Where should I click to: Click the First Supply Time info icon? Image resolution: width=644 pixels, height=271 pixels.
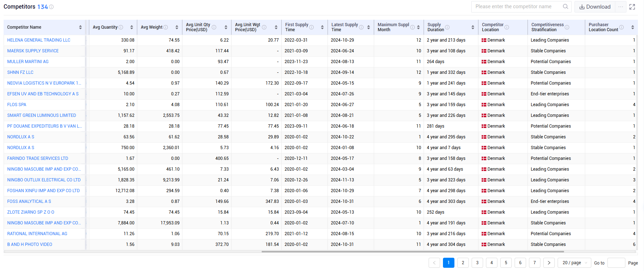coord(311,27)
